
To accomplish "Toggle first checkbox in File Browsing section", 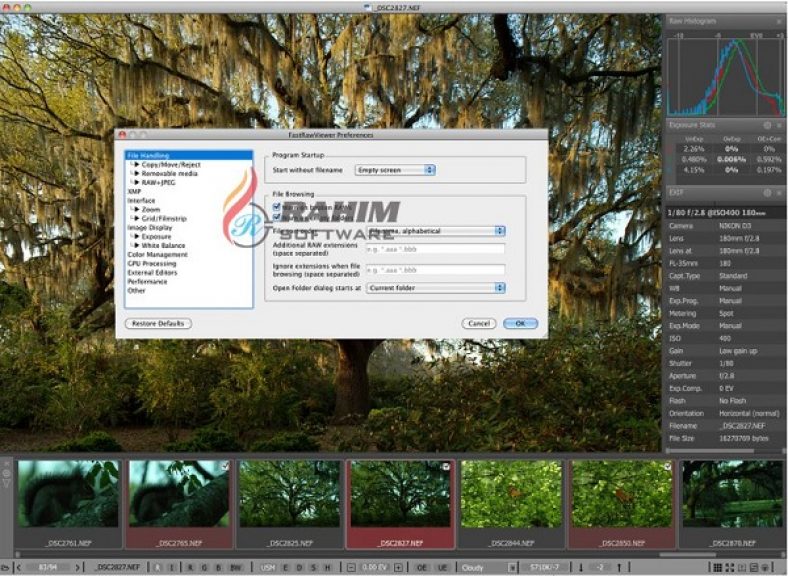I will [277, 206].
